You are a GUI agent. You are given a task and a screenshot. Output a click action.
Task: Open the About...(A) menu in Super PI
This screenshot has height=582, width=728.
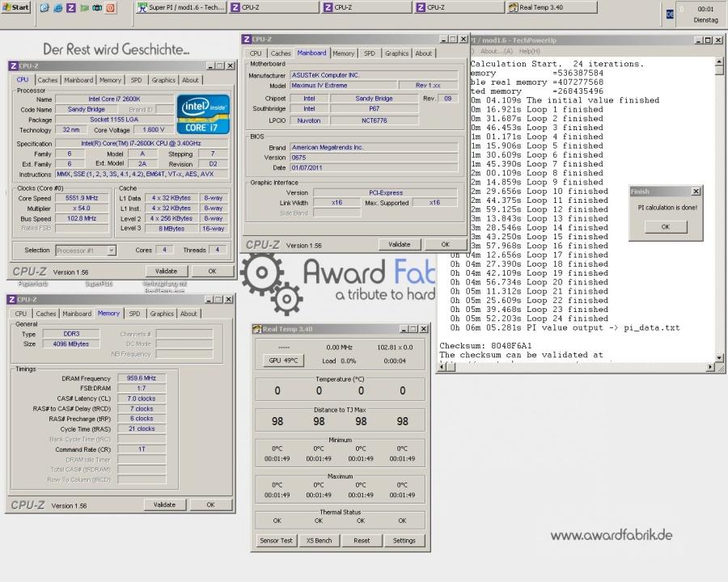coord(497,51)
